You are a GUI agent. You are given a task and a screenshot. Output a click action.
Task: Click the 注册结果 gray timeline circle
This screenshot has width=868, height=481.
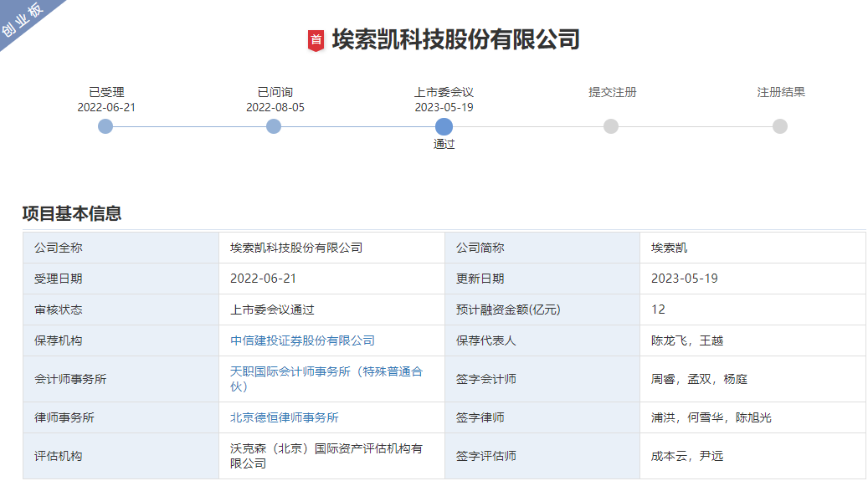(780, 126)
